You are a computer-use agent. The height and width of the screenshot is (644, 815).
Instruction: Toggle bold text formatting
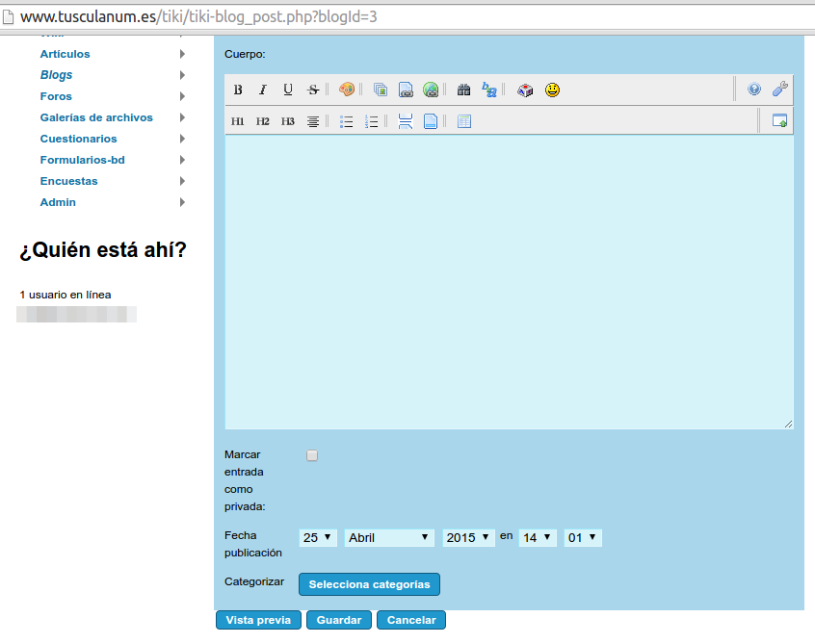pyautogui.click(x=238, y=90)
